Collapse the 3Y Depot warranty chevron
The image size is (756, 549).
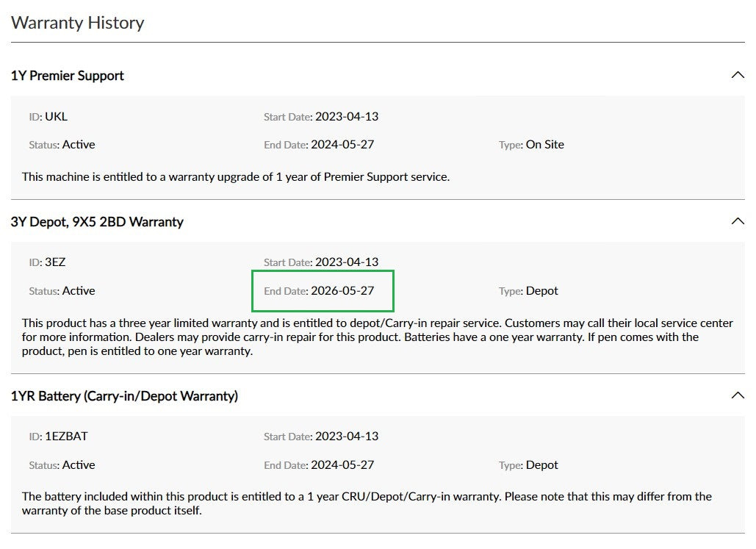(x=738, y=221)
